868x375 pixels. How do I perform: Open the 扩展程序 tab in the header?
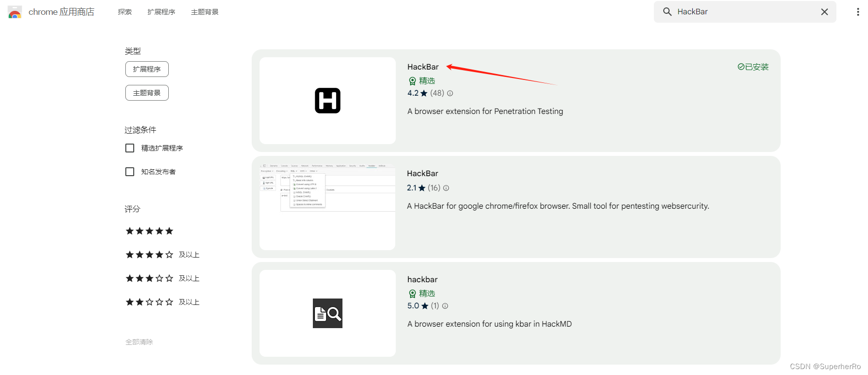point(161,12)
